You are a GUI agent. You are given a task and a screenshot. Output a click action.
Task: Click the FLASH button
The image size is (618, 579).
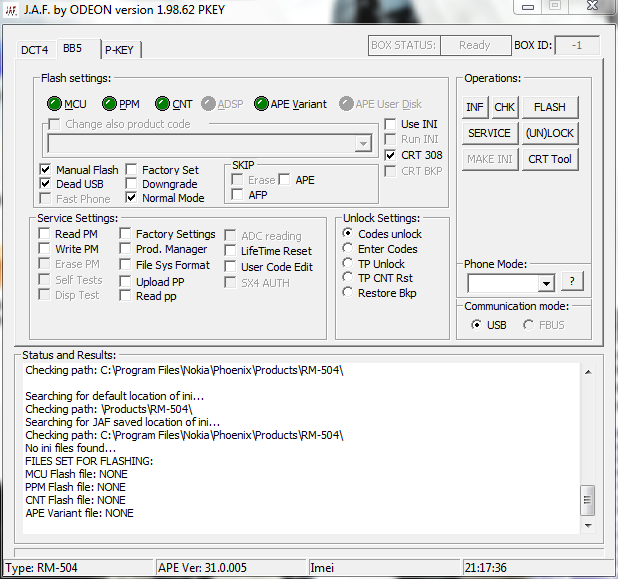pos(550,107)
